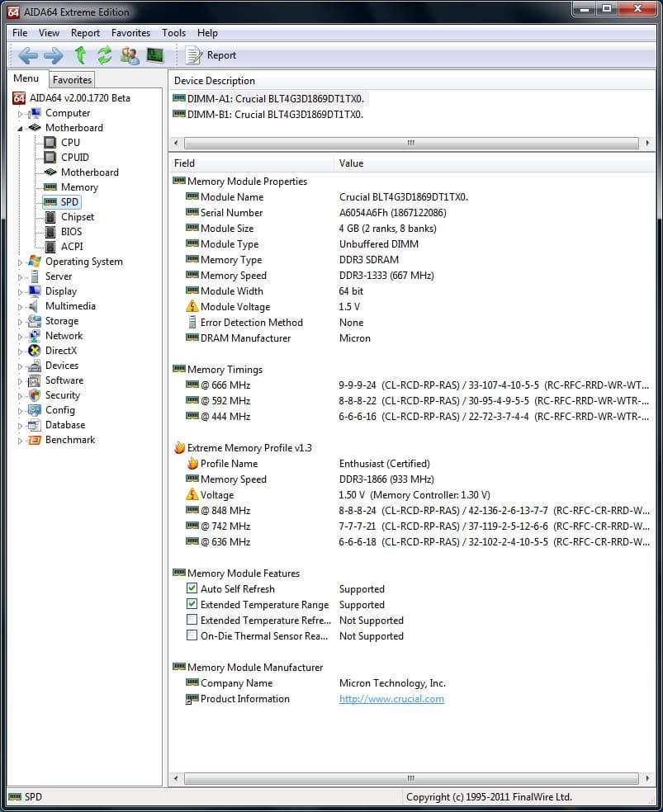Select CPU under Motherboard in the tree
663x812 pixels.
pyautogui.click(x=70, y=143)
